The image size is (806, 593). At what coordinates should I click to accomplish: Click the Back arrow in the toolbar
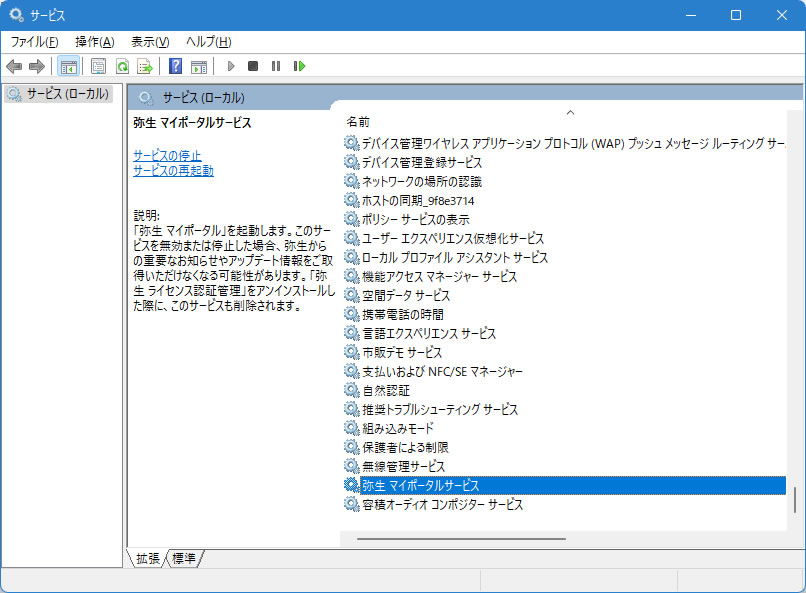tap(14, 67)
